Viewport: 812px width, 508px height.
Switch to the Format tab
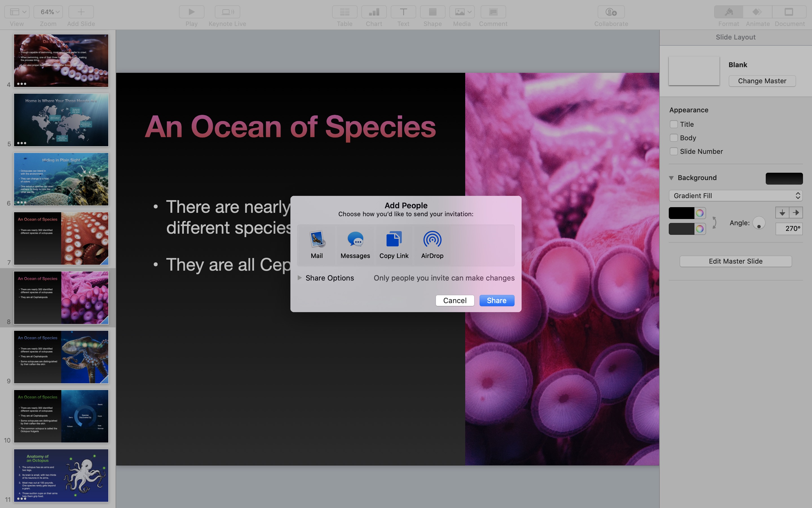point(729,12)
